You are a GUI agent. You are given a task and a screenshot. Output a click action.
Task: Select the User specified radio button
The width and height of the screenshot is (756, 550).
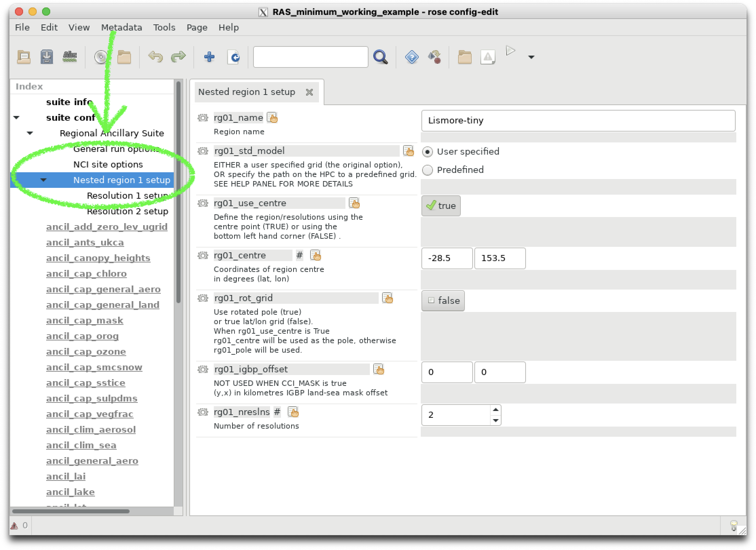pos(428,152)
